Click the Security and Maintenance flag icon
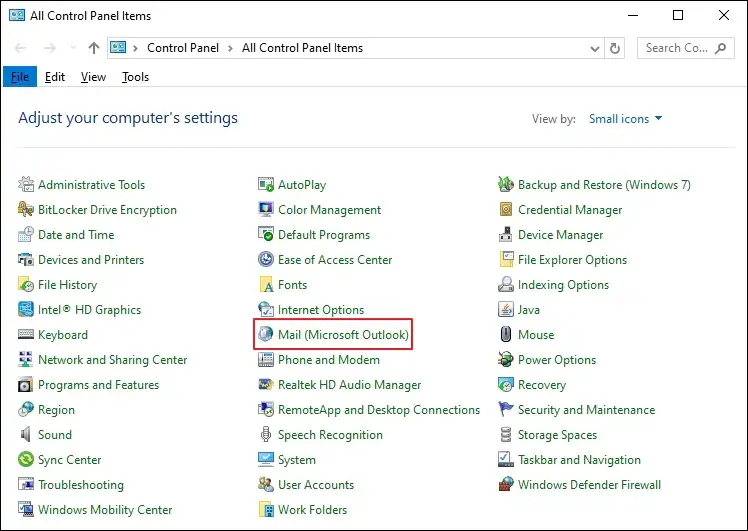The image size is (748, 531). 506,409
